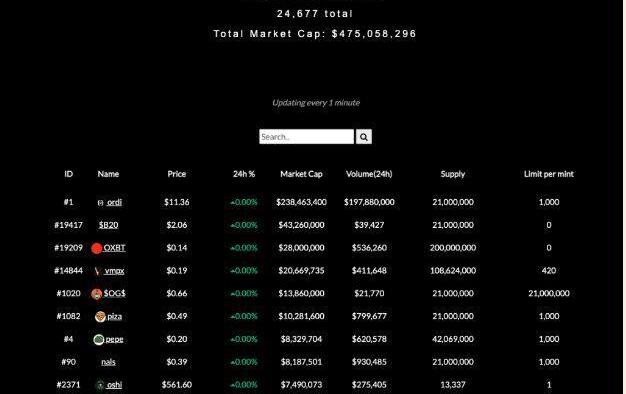Click the oshi token icon
The height and width of the screenshot is (394, 626).
point(100,385)
